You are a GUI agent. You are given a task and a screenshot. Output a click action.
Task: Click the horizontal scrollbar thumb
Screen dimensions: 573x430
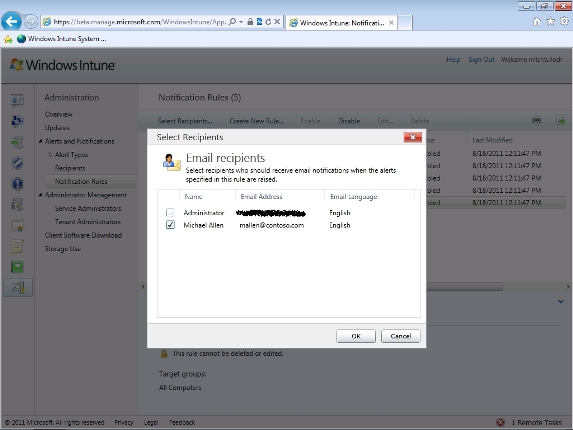click(464, 287)
